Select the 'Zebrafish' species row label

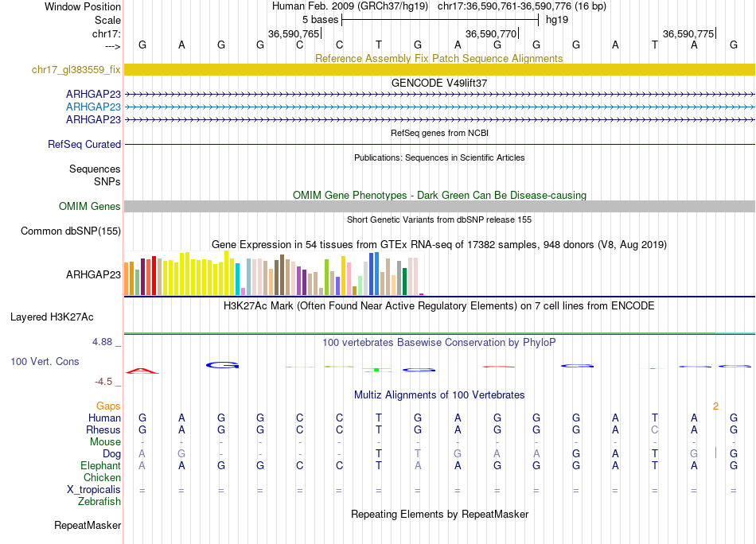pos(99,502)
